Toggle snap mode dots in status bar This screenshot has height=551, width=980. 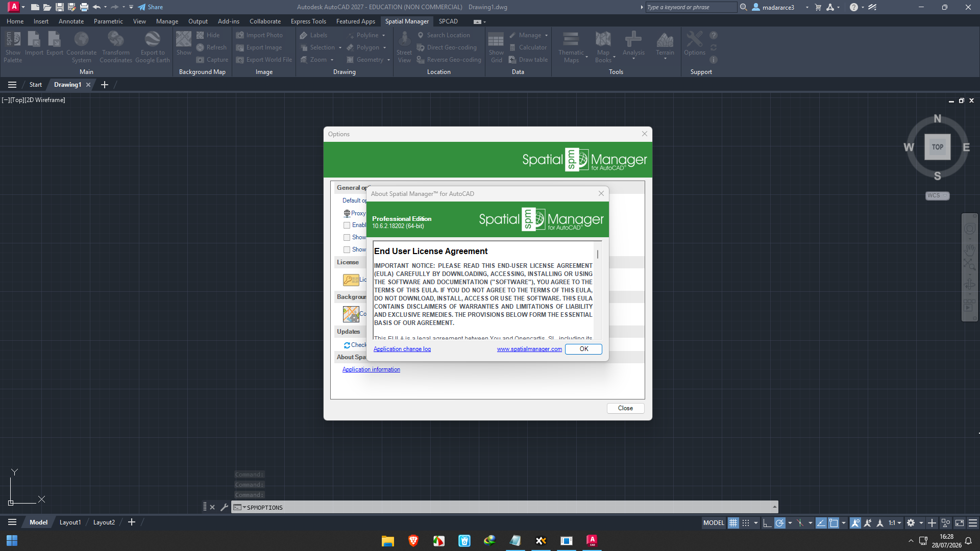click(746, 522)
